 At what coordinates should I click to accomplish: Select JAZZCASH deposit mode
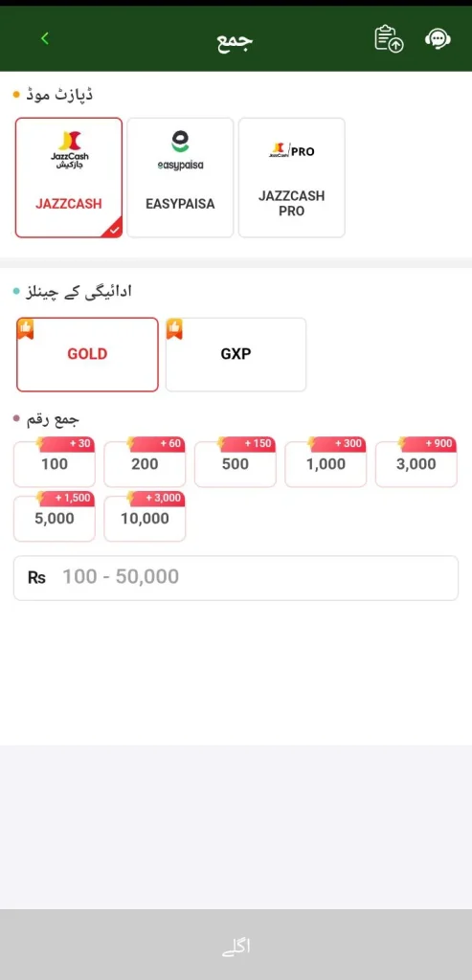[69, 177]
